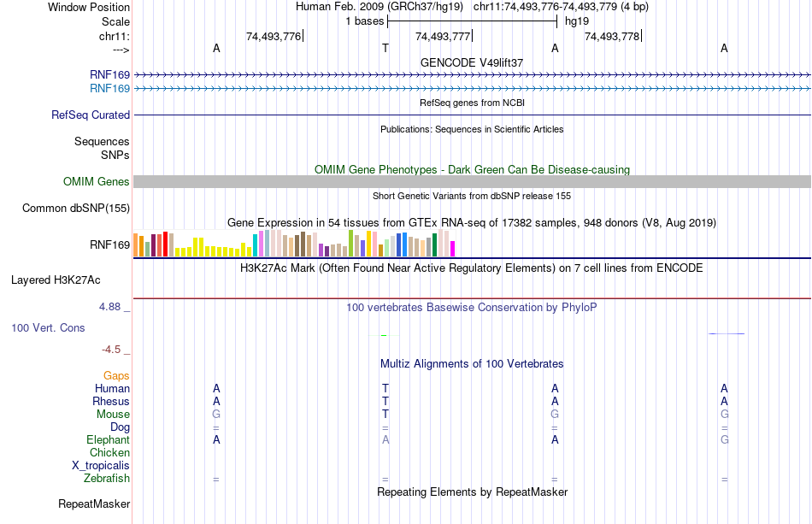Click the cyan bar in GTEx expression chart
Image resolution: width=812 pixels, height=524 pixels.
pos(256,245)
